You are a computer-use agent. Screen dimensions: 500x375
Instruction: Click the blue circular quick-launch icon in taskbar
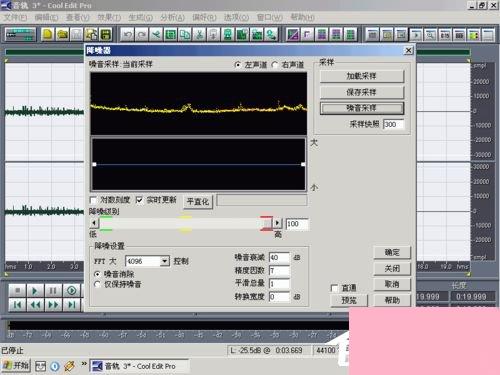(x=55, y=366)
